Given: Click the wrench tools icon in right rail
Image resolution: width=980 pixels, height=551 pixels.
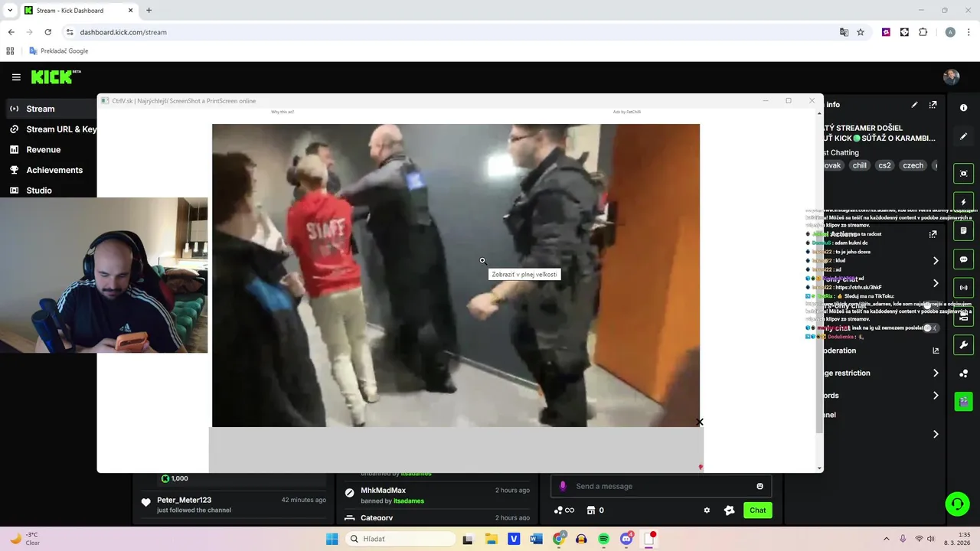Looking at the screenshot, I should pyautogui.click(x=963, y=345).
